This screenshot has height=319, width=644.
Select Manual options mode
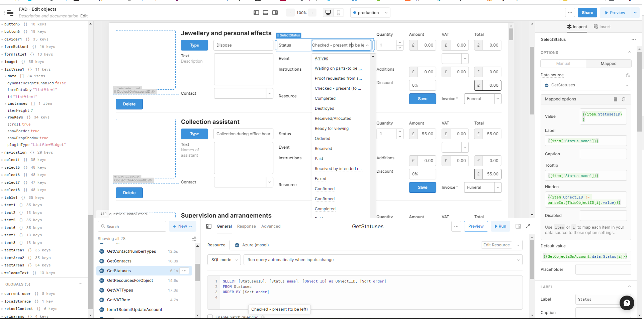pyautogui.click(x=563, y=64)
